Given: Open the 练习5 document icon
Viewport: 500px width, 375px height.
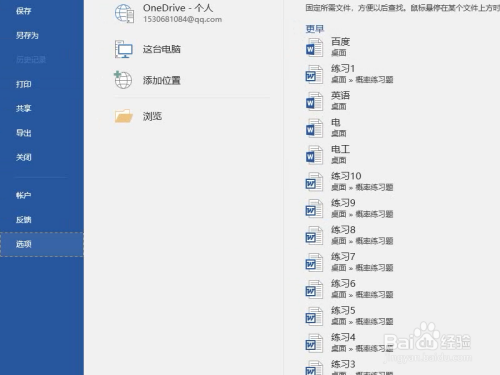Looking at the screenshot, I should point(314,316).
